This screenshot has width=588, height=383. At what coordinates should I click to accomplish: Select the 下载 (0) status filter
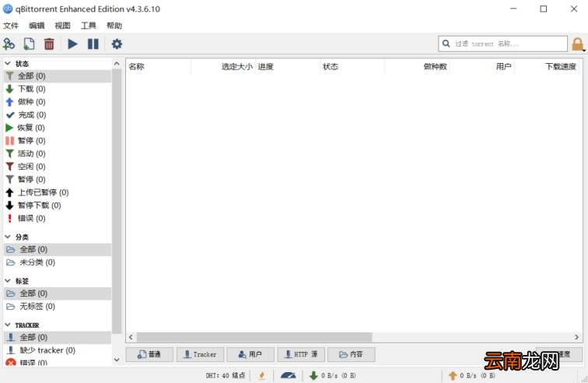58,89
